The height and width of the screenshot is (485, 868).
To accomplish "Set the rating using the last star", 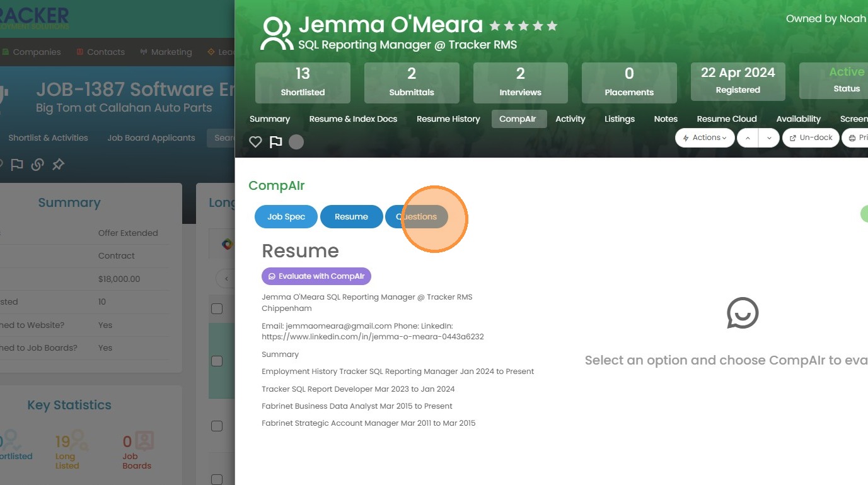I will tap(552, 26).
